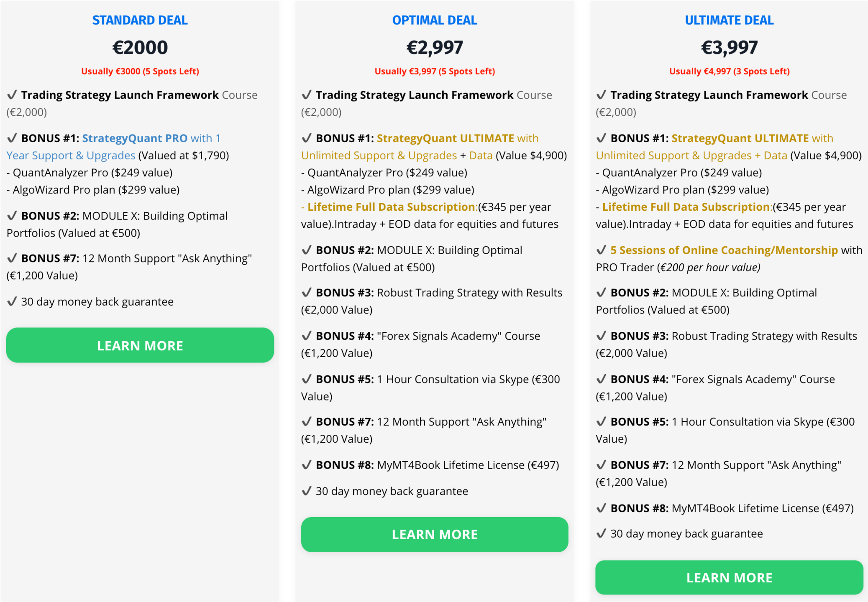The width and height of the screenshot is (868, 602).
Task: Click checkmark beside Optimal Deal's BONUS #8
Action: [307, 464]
